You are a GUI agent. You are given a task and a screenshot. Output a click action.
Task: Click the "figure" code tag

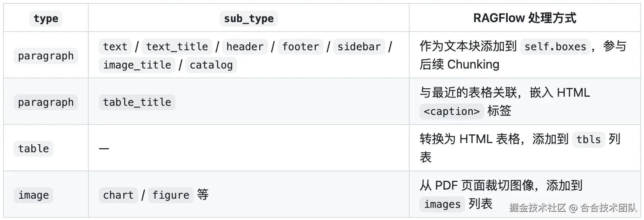coord(171,195)
